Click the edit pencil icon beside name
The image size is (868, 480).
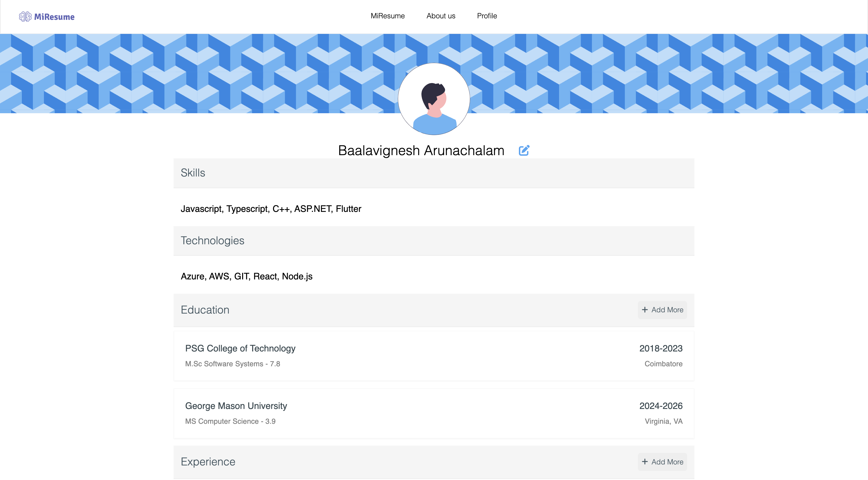coord(524,150)
